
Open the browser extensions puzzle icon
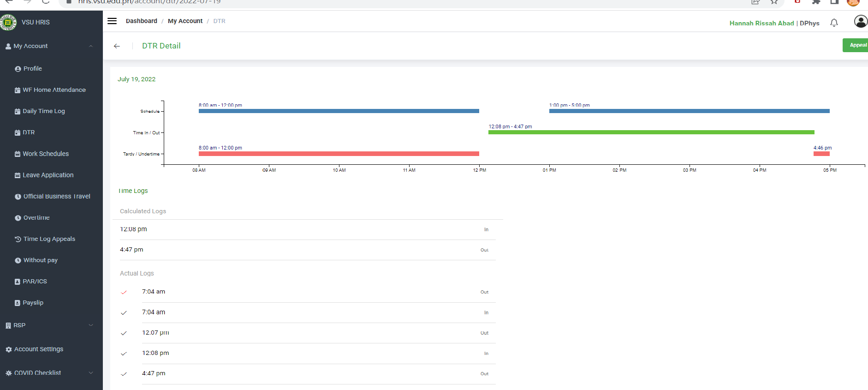click(x=816, y=2)
